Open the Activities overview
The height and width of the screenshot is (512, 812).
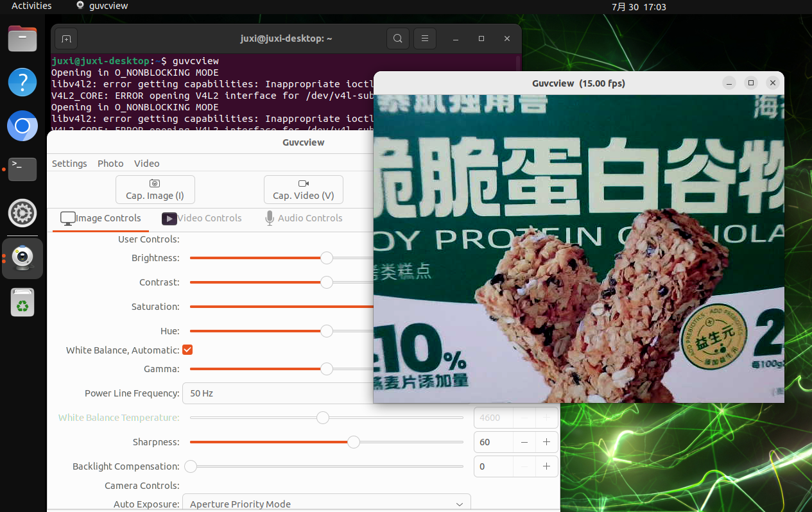point(31,6)
